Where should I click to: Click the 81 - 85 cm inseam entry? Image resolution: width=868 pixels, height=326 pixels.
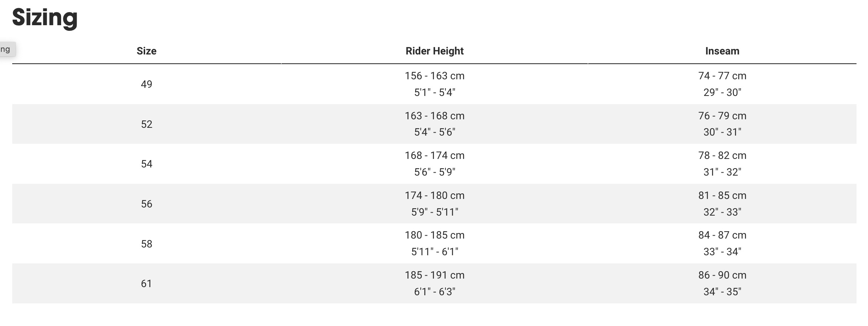tap(722, 195)
